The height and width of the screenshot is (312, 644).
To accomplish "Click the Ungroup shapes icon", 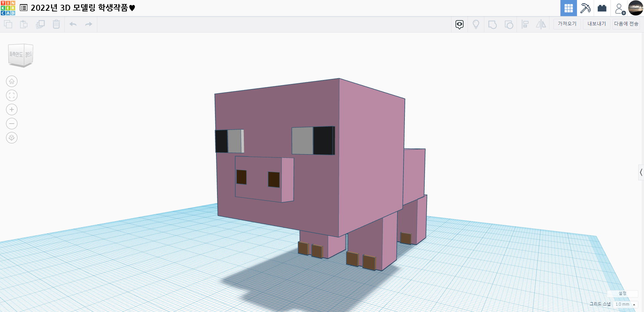I will [x=509, y=25].
